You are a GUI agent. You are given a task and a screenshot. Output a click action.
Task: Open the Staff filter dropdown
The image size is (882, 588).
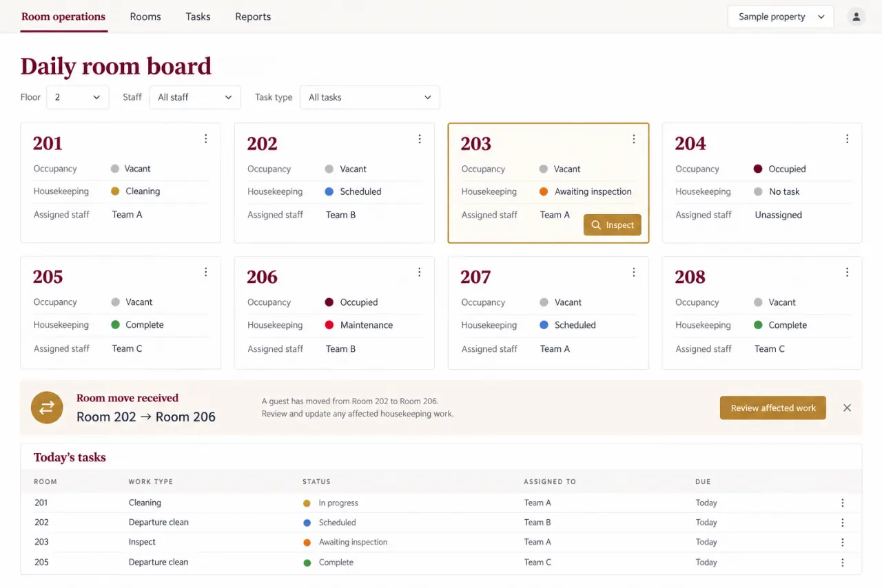(195, 97)
